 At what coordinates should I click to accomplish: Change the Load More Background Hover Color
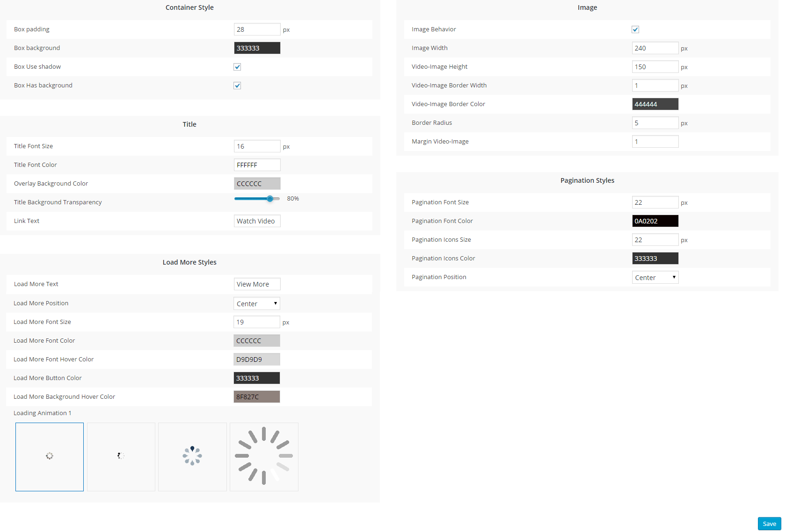[257, 397]
